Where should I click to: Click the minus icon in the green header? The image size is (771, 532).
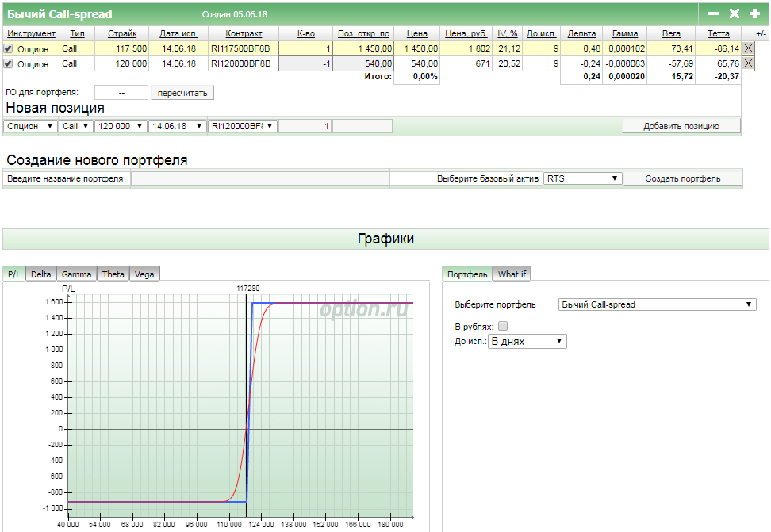(x=713, y=14)
